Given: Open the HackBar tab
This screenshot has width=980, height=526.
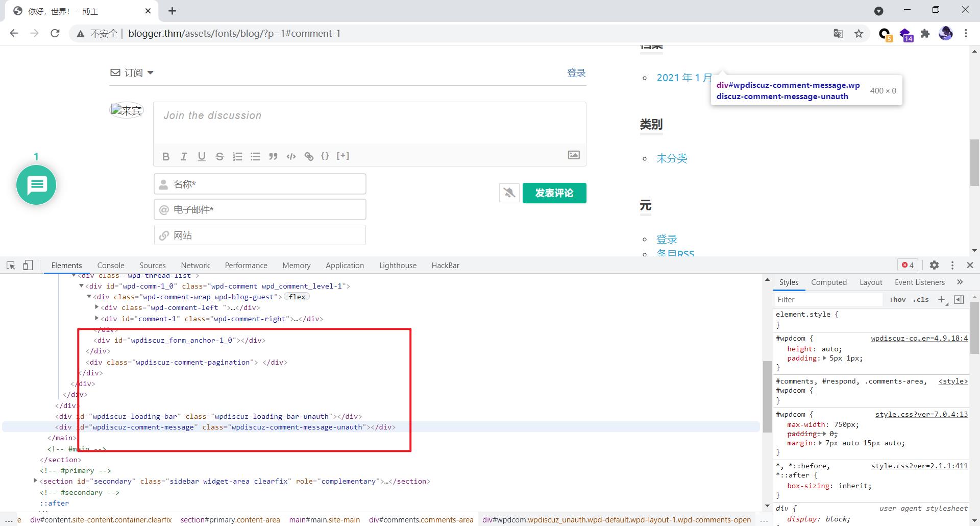Looking at the screenshot, I should (445, 266).
